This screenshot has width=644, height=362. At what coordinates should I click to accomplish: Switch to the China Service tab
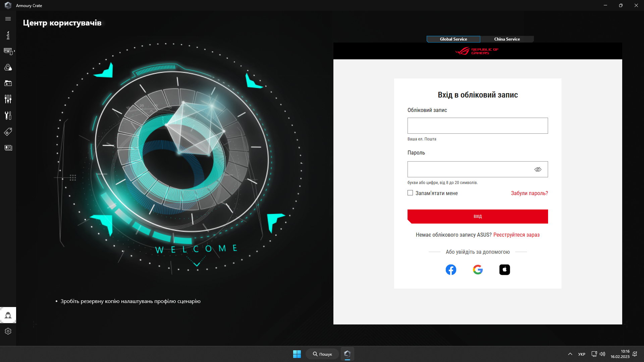(507, 39)
